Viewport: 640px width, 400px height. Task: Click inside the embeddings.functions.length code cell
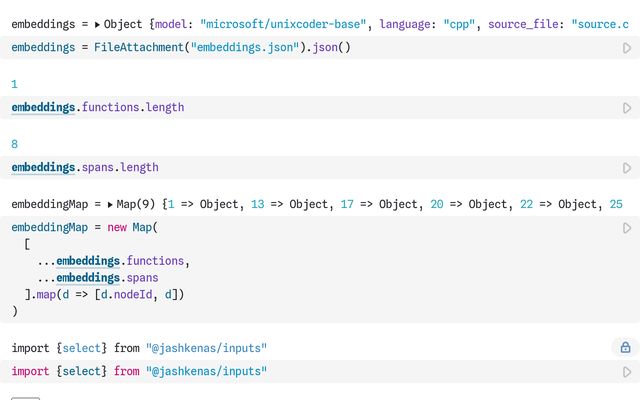coord(98,107)
